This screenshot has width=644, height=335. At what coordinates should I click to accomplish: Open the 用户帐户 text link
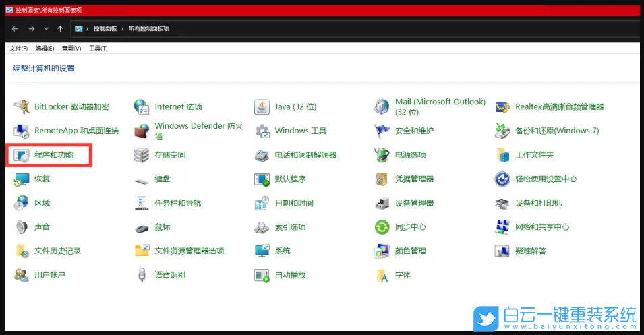coord(50,275)
